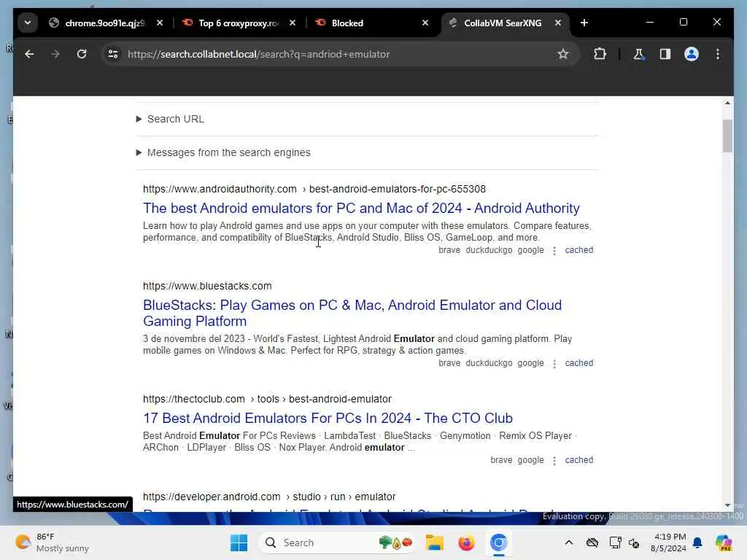The width and height of the screenshot is (747, 560).
Task: Open result options dots for CTO Club result
Action: 554,461
